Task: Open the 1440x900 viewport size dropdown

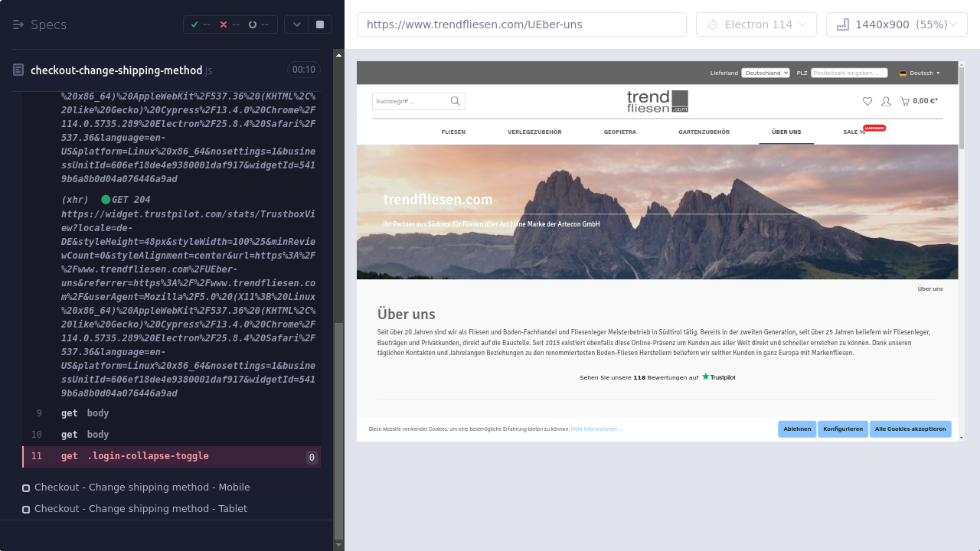Action: click(x=897, y=24)
